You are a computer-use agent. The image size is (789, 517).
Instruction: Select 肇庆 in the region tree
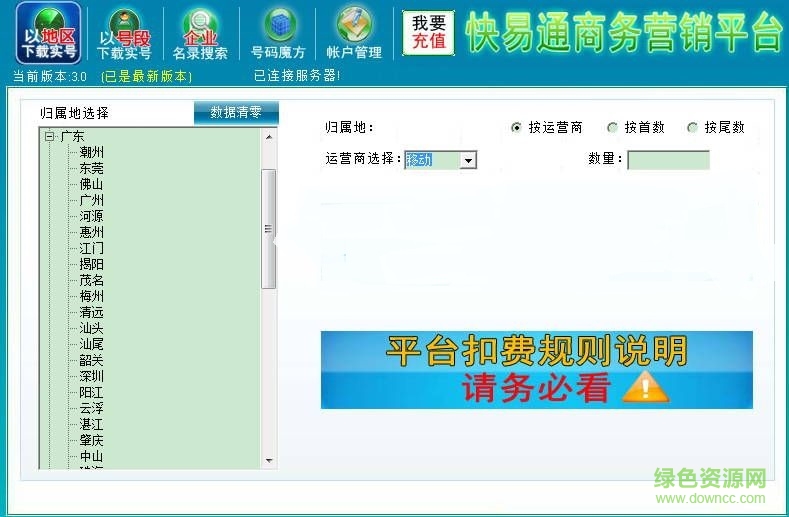click(92, 440)
